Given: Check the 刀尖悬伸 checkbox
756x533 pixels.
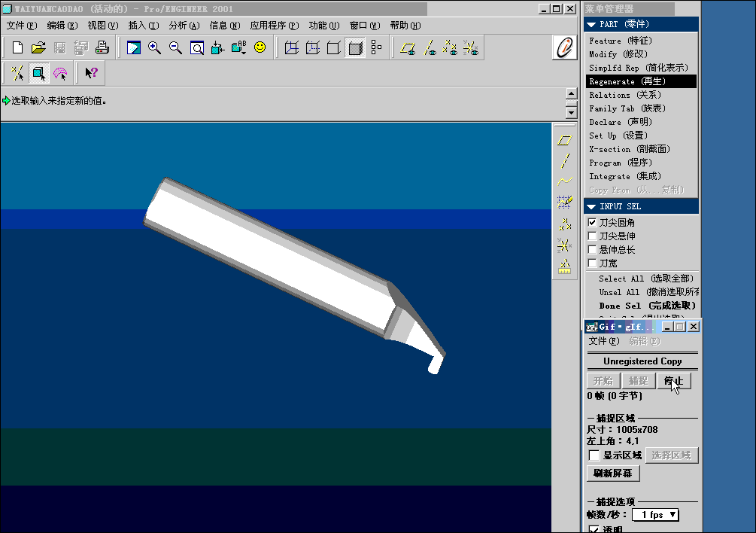Looking at the screenshot, I should [x=593, y=236].
